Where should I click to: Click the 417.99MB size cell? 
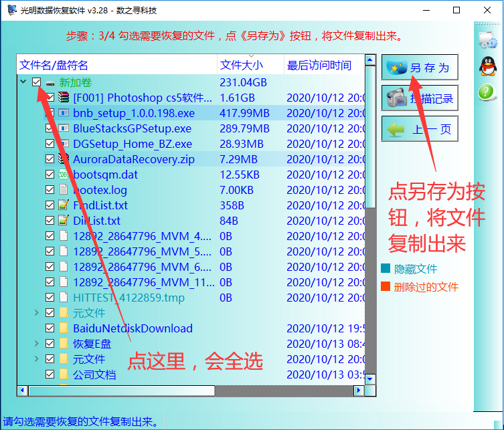tap(244, 113)
